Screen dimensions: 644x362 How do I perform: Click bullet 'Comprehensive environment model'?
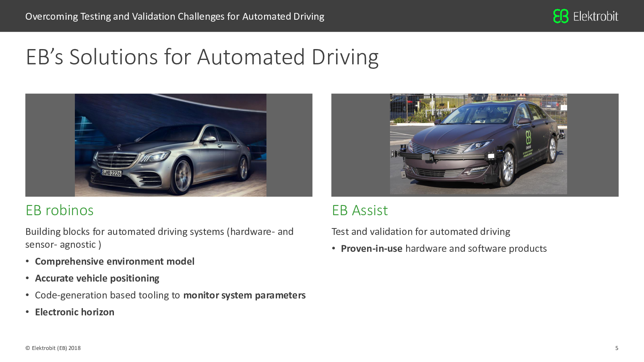click(115, 261)
